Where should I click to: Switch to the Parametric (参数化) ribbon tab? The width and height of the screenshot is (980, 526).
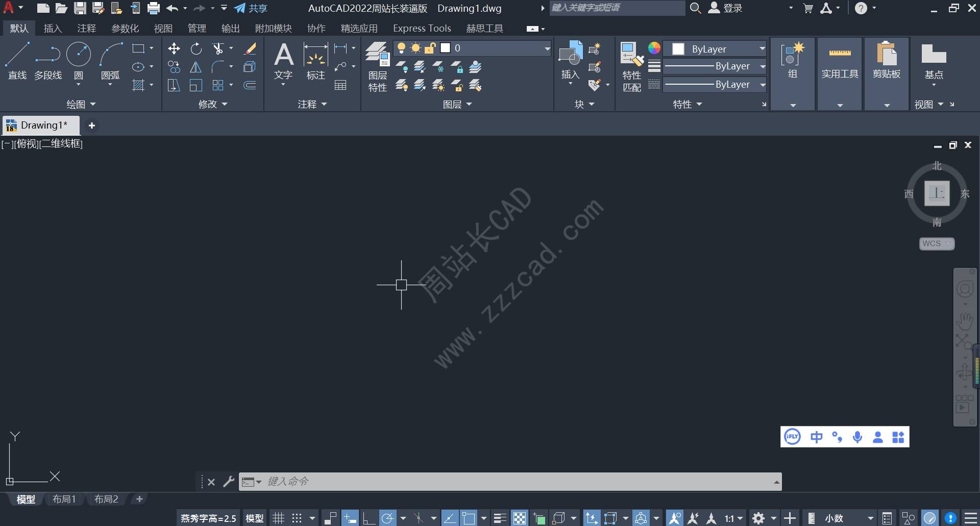click(x=125, y=29)
